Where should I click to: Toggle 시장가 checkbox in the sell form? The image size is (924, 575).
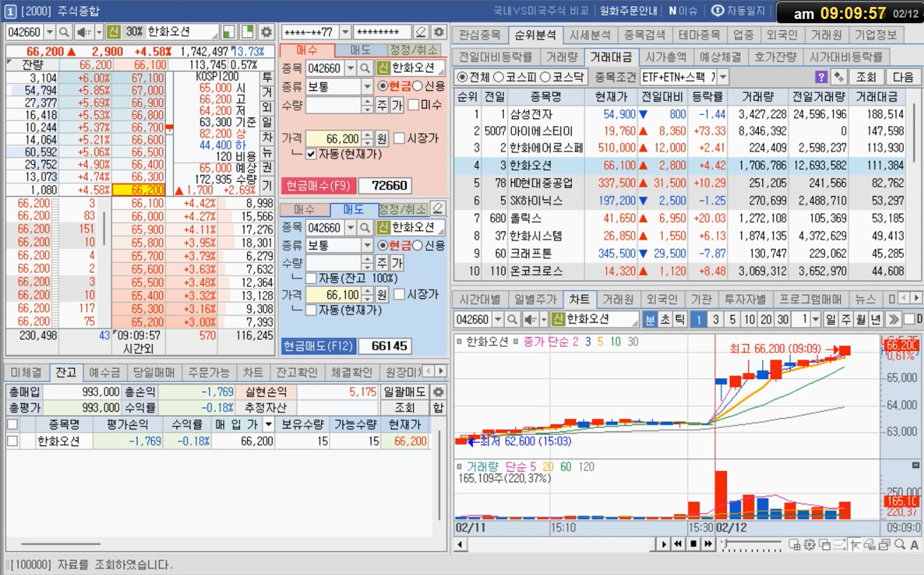[399, 294]
